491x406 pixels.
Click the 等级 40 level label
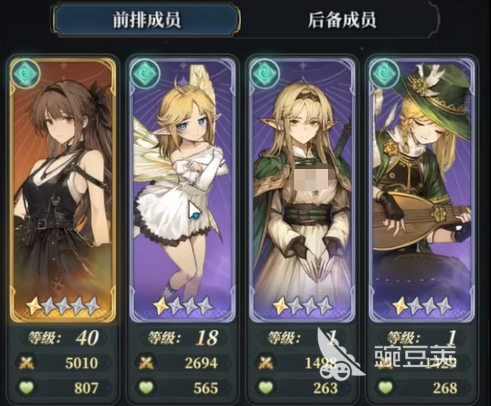pos(63,338)
